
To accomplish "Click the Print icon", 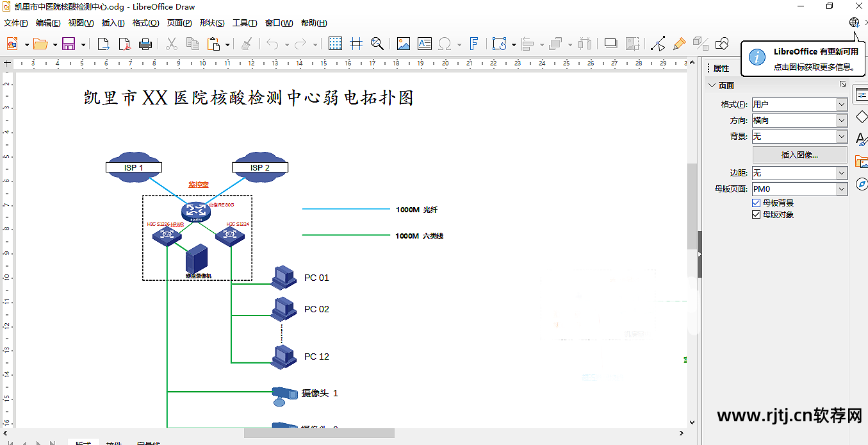I will pos(145,44).
